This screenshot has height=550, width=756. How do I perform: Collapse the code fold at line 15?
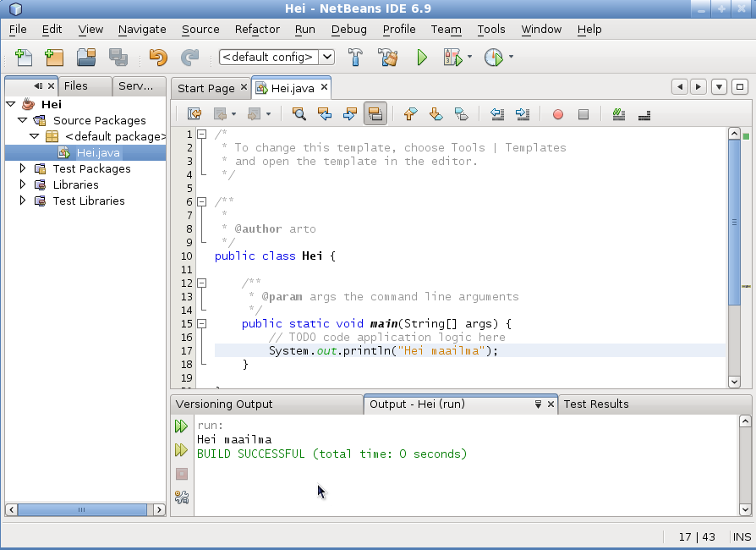point(202,324)
